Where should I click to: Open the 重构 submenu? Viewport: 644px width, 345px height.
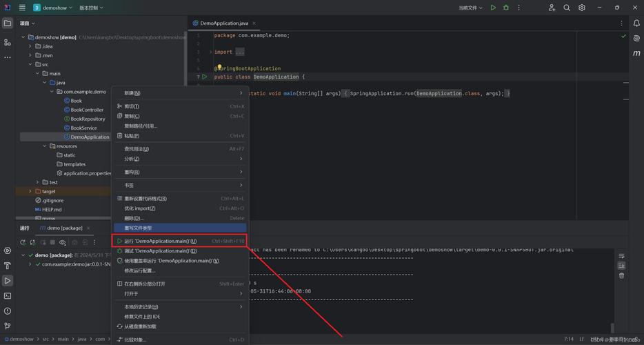click(x=180, y=172)
